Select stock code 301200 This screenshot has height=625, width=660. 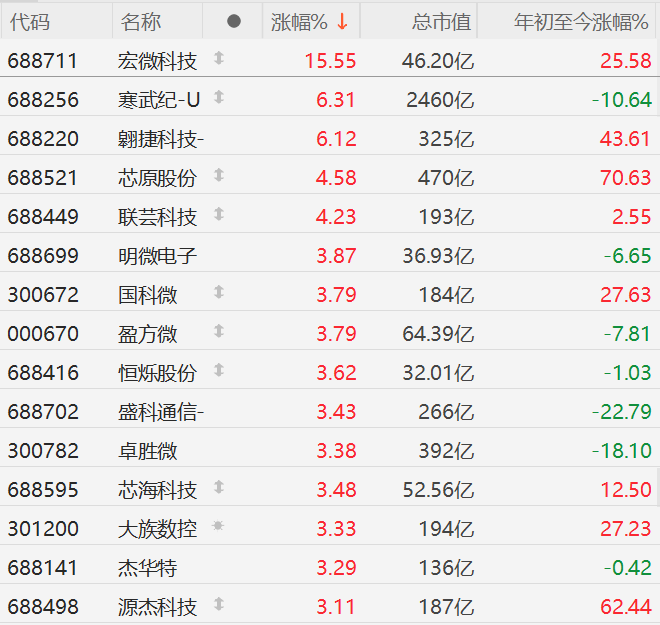(x=43, y=529)
